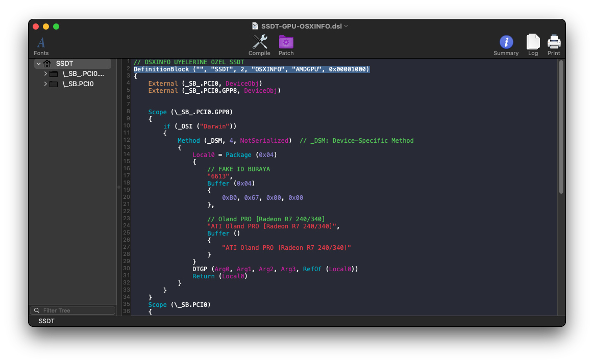Image resolution: width=594 pixels, height=364 pixels.
Task: Expand the \_SB.PCI0 folder chevron
Action: pos(45,84)
